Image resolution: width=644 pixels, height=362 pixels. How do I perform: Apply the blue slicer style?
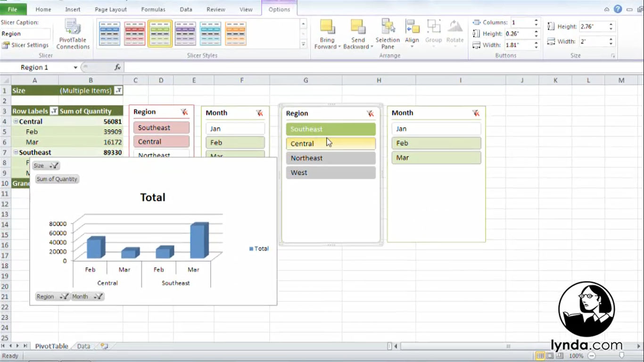click(109, 33)
